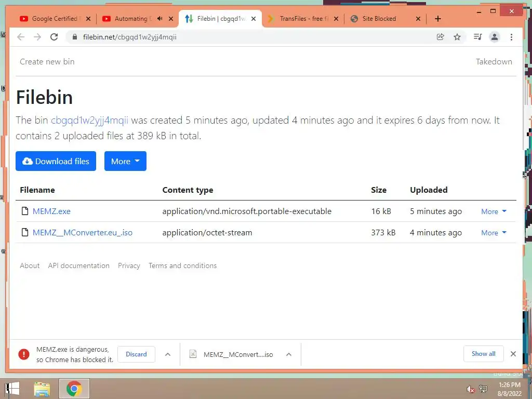Minimize the Chrome window
The height and width of the screenshot is (399, 532).
[x=478, y=11]
